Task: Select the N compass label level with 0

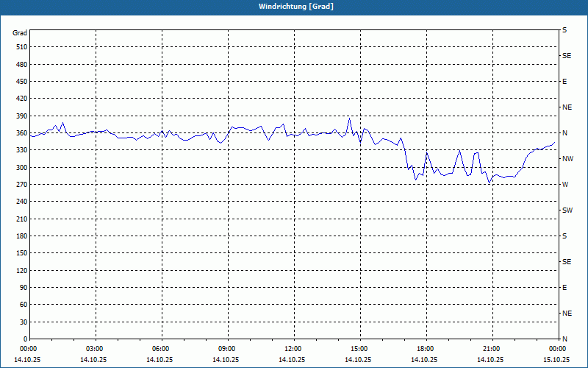Action: tap(564, 339)
